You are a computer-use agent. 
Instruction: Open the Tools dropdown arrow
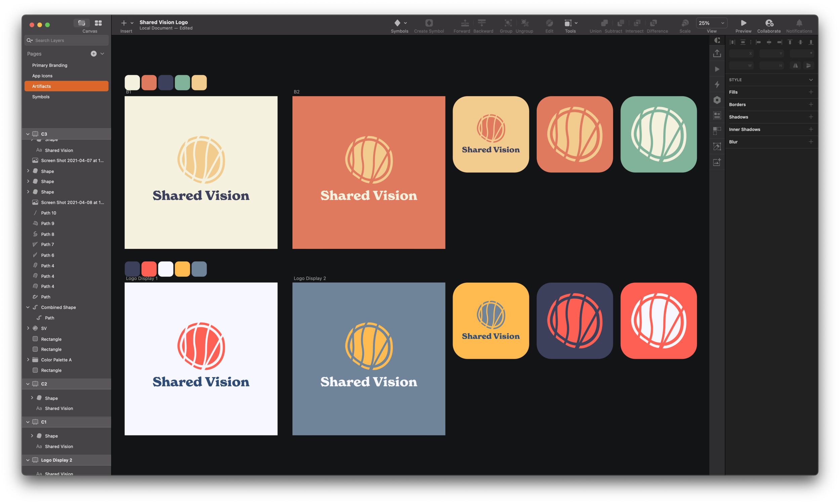click(x=576, y=23)
